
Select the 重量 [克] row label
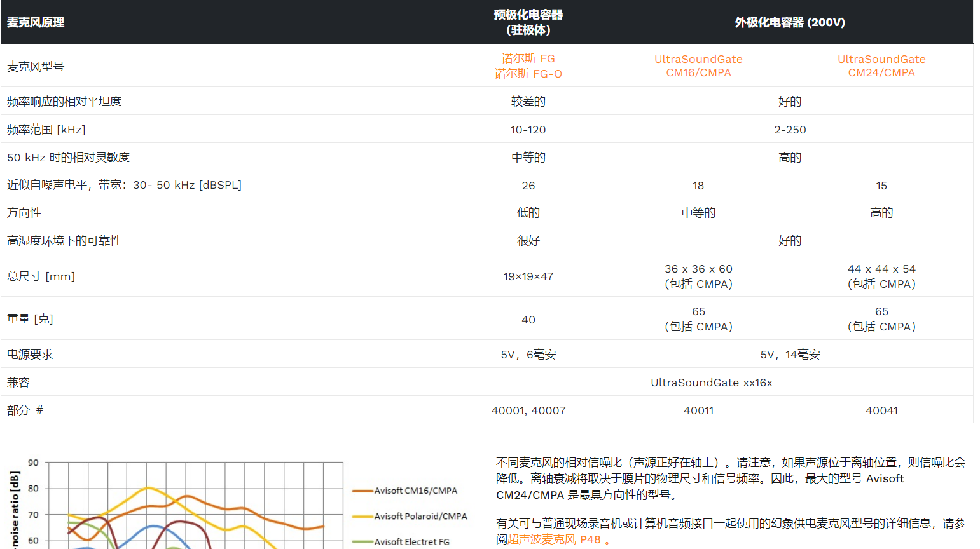pos(30,319)
